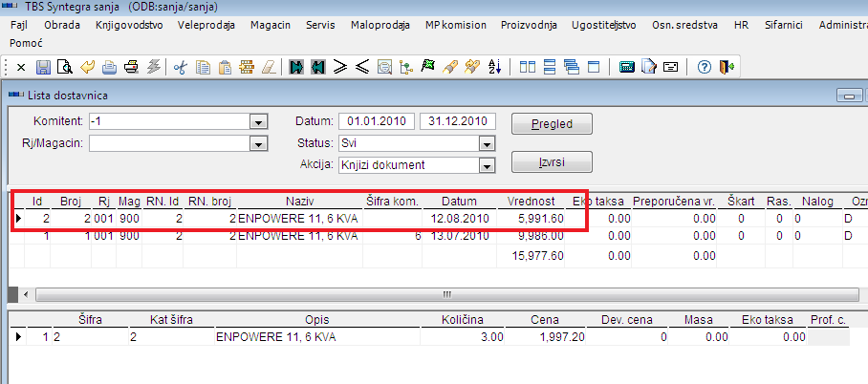Open the calculator icon in toolbar
Image resolution: width=868 pixels, height=384 pixels.
pos(627,67)
